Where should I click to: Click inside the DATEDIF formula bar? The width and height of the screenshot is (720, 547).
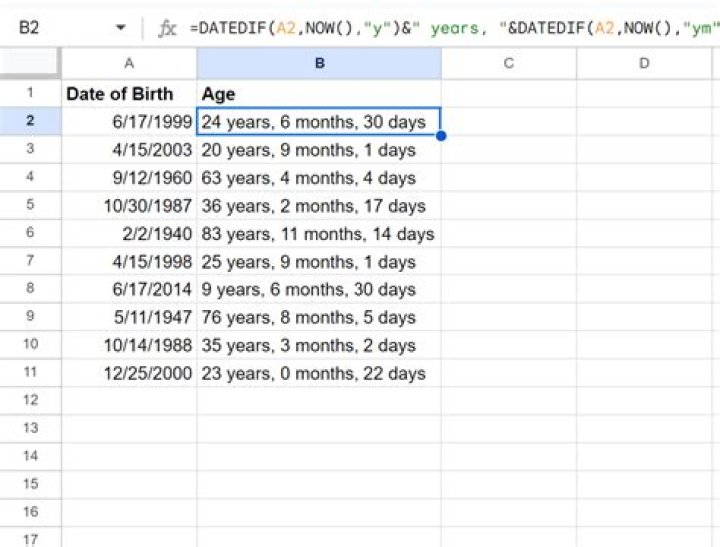click(x=450, y=28)
